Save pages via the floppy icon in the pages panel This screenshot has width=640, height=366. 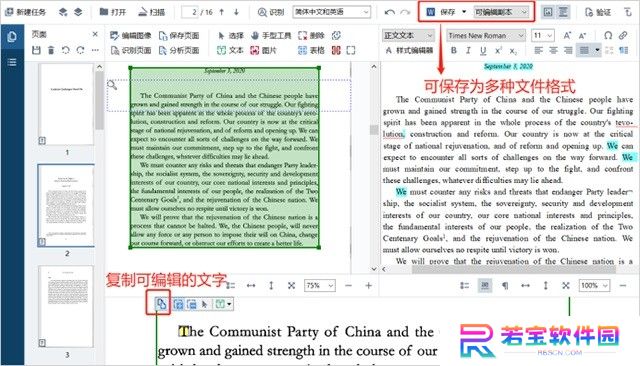pos(36,50)
